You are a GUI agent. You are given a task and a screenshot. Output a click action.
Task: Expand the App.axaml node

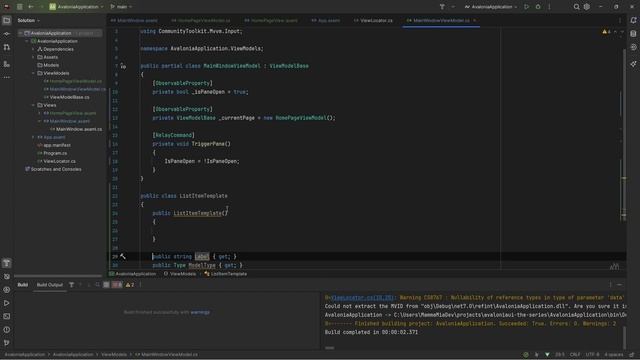[33, 137]
